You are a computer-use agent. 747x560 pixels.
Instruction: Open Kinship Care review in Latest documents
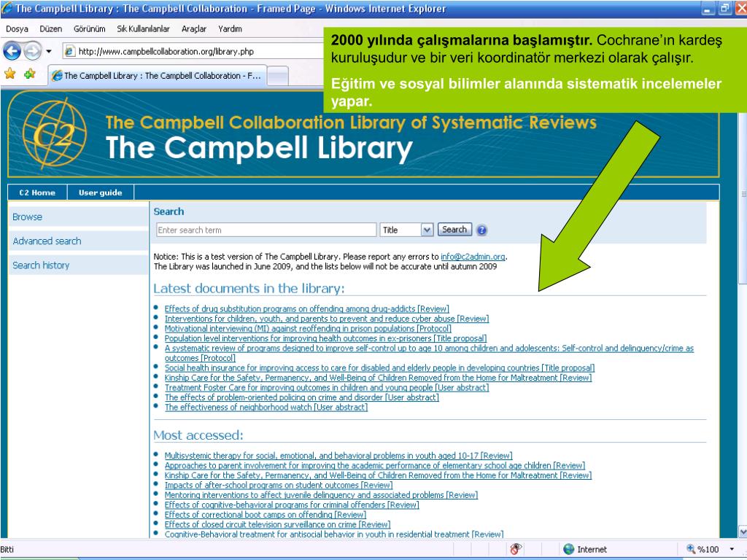[x=378, y=378]
